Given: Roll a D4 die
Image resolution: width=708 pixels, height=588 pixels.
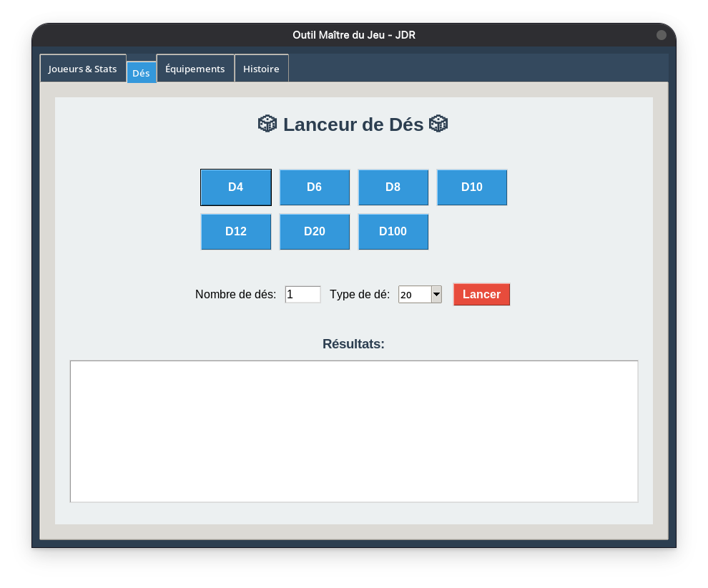Looking at the screenshot, I should pos(236,187).
